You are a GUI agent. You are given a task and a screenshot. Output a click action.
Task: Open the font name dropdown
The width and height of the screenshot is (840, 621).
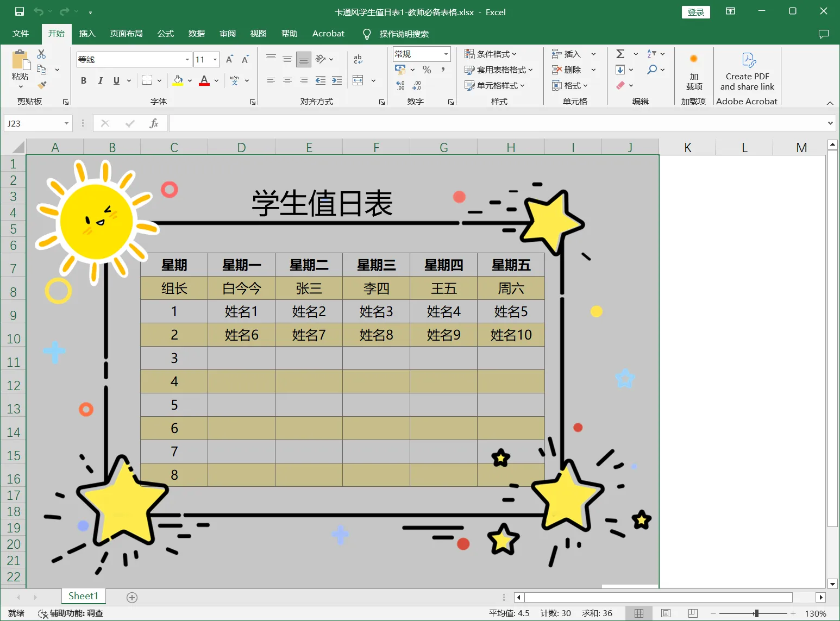(x=187, y=60)
